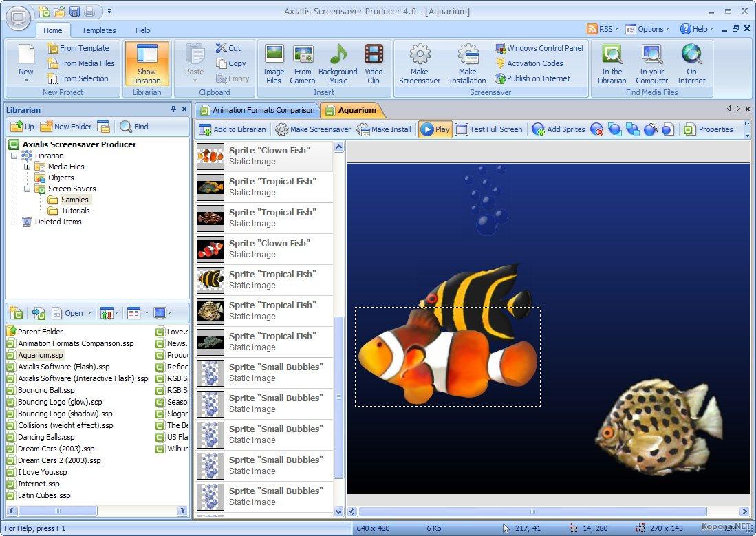Click the Find button in Librarian
Screen dimensions: 756x536
pyautogui.click(x=134, y=127)
